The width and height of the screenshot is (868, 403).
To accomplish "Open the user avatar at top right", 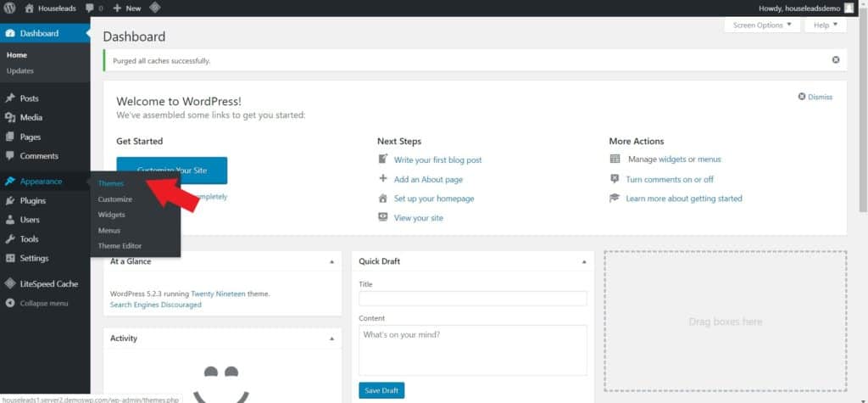I will point(849,8).
